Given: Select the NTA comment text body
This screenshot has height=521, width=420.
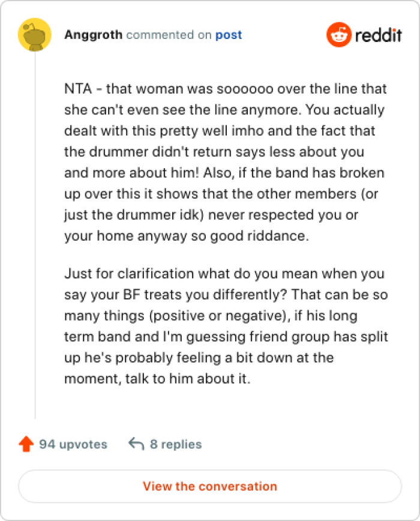Looking at the screenshot, I should click(225, 162).
